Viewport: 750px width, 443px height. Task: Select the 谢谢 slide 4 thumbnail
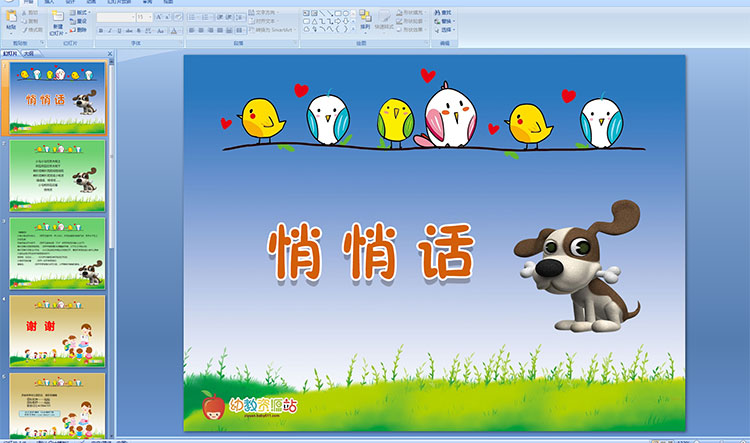57,330
